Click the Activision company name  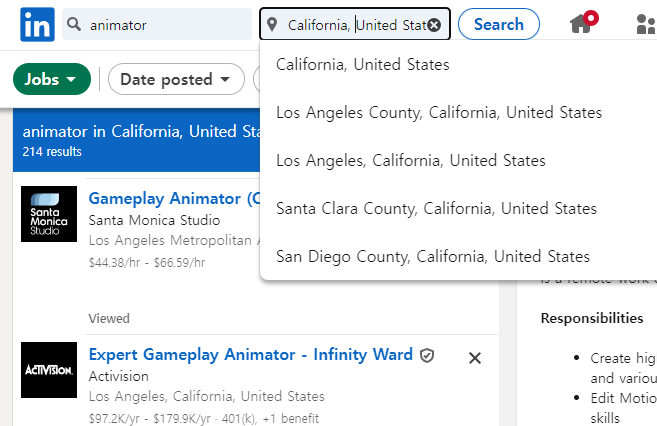119,376
